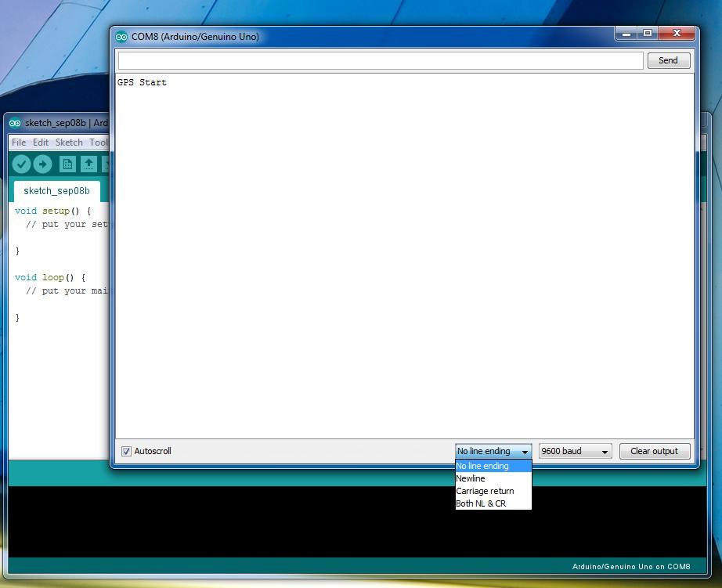Click the New sketch icon in toolbar

67,164
